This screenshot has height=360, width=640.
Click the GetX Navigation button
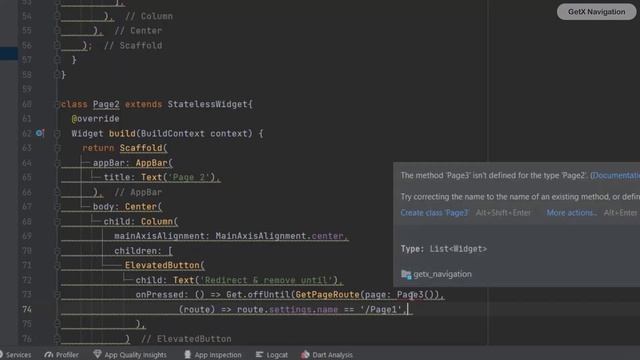click(596, 12)
